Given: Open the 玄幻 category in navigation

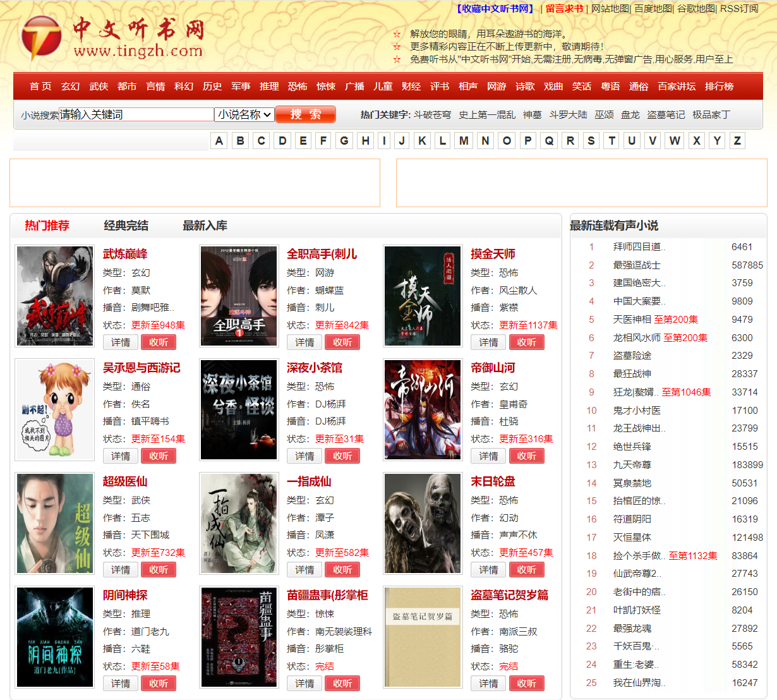Looking at the screenshot, I should pyautogui.click(x=70, y=87).
